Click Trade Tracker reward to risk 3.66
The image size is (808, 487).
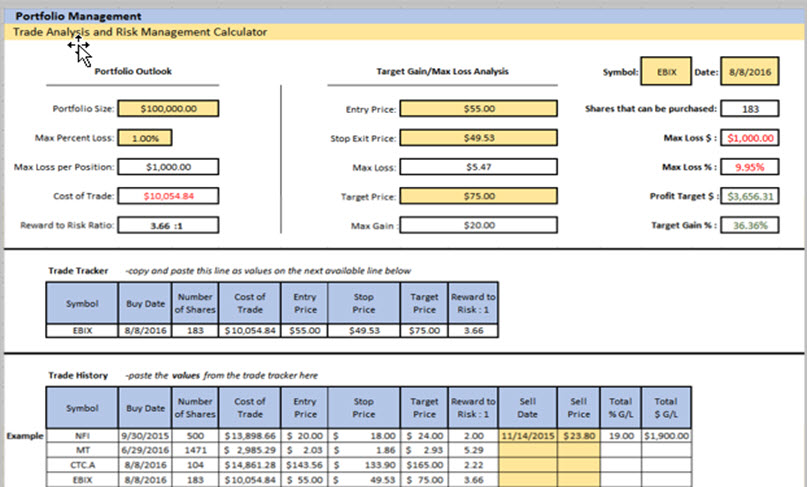click(x=473, y=330)
